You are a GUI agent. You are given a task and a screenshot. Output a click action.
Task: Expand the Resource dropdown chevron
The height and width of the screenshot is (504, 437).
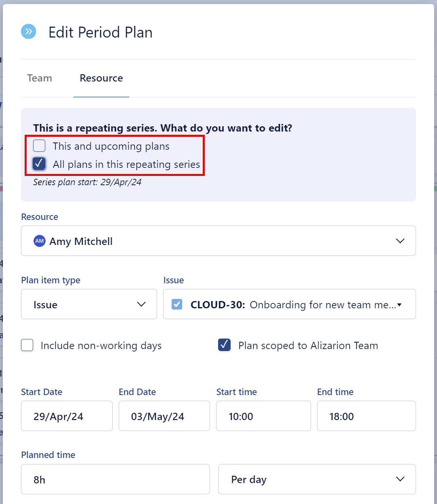pos(400,241)
